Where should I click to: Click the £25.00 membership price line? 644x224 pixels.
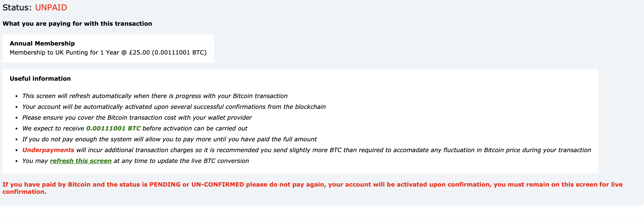pyautogui.click(x=108, y=53)
